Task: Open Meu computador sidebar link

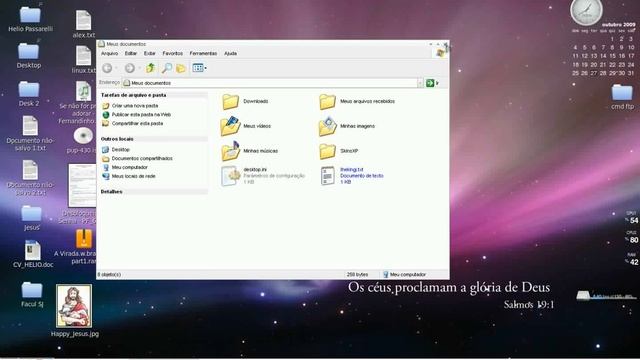Action: tap(129, 167)
